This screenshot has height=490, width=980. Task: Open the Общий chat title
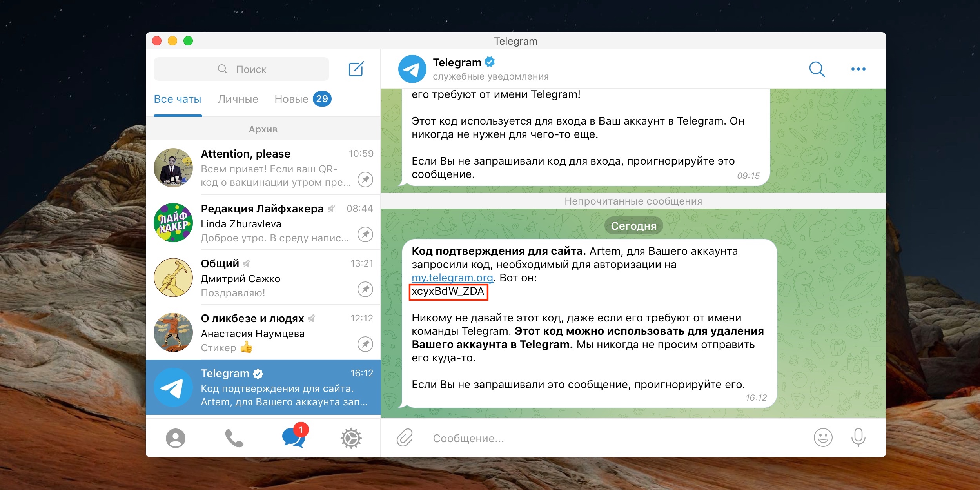220,263
